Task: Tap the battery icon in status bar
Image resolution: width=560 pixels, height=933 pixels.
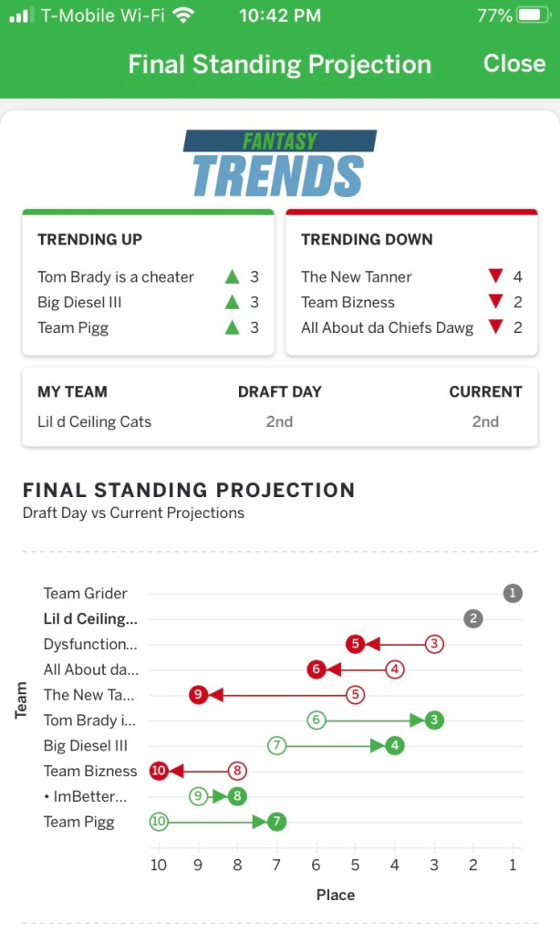Action: (x=531, y=16)
